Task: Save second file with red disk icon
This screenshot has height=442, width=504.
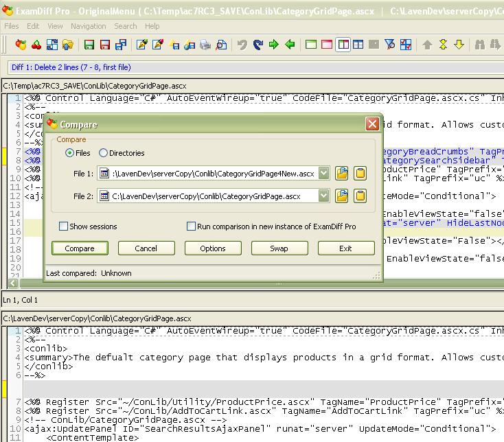Action: coord(105,45)
